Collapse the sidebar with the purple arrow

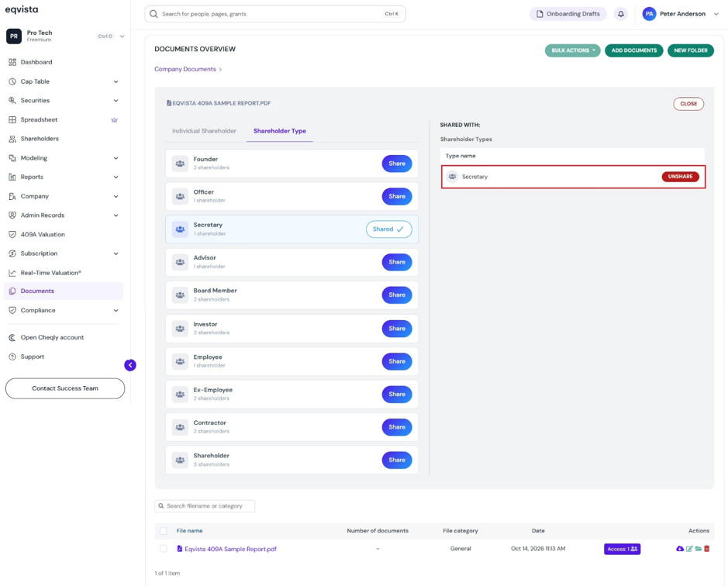(x=130, y=365)
